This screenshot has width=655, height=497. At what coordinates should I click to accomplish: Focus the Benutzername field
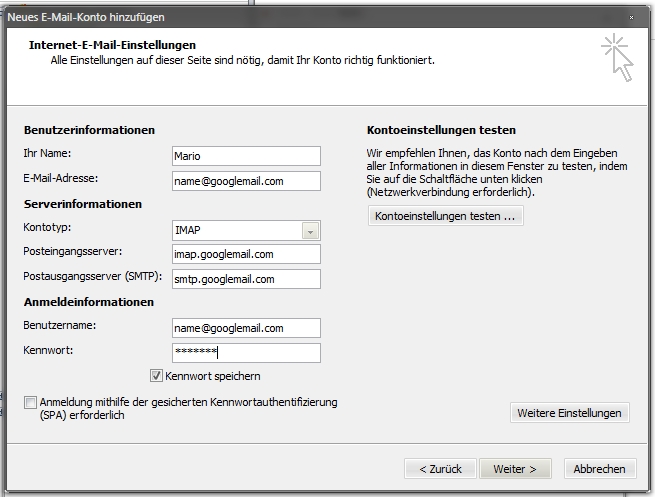(246, 328)
